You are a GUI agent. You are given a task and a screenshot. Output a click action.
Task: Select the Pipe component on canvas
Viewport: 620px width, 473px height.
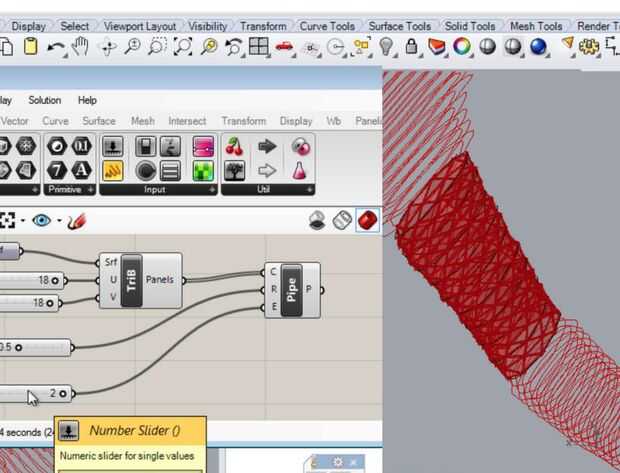pos(292,290)
